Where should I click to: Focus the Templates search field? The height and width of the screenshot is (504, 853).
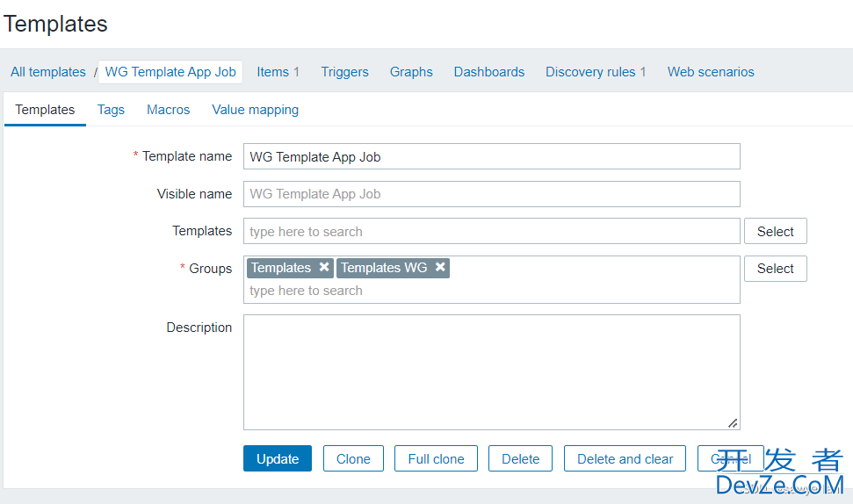coord(492,231)
